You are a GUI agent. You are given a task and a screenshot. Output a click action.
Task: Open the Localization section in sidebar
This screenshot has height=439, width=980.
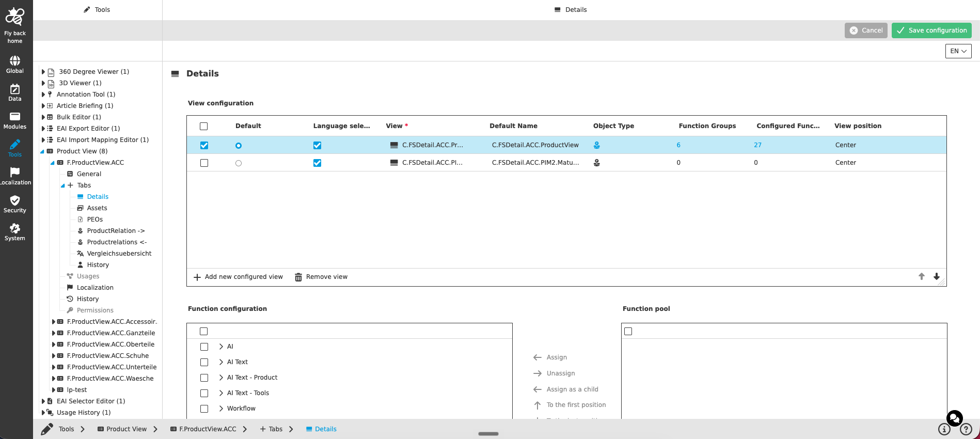15,176
